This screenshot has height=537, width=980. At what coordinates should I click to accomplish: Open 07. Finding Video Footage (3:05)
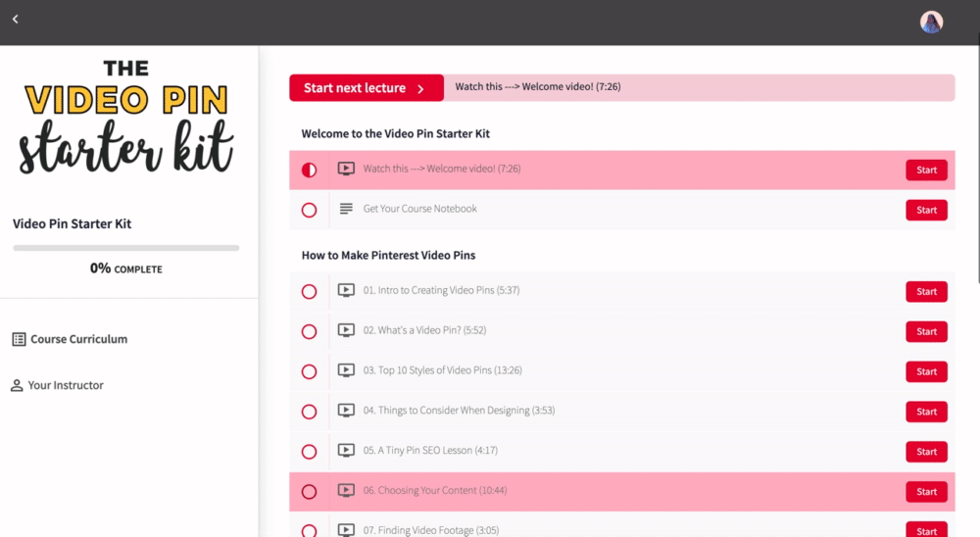pyautogui.click(x=431, y=530)
